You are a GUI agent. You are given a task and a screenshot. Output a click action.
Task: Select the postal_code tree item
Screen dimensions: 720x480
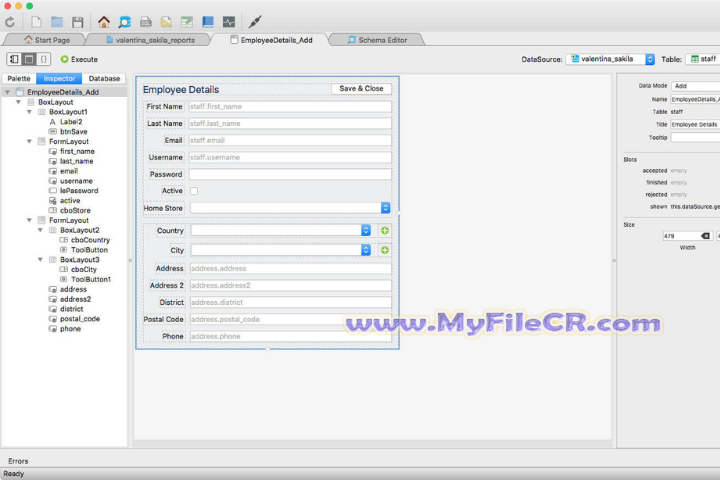point(79,319)
